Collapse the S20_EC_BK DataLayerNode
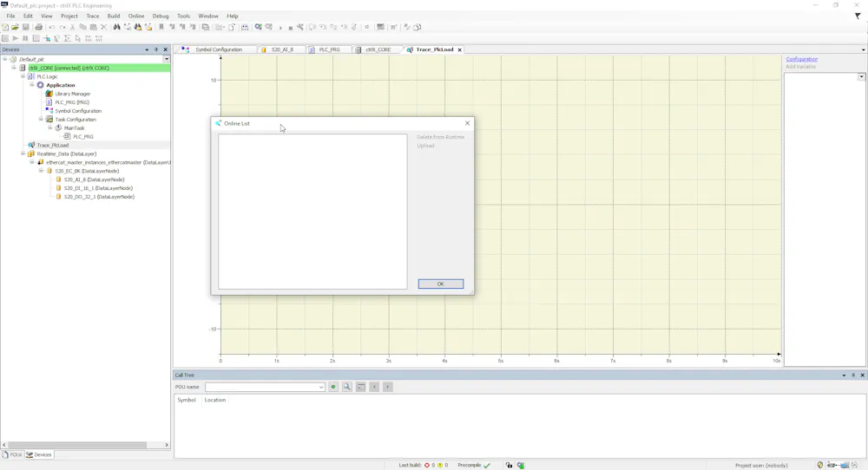The height and width of the screenshot is (470, 868). point(41,171)
